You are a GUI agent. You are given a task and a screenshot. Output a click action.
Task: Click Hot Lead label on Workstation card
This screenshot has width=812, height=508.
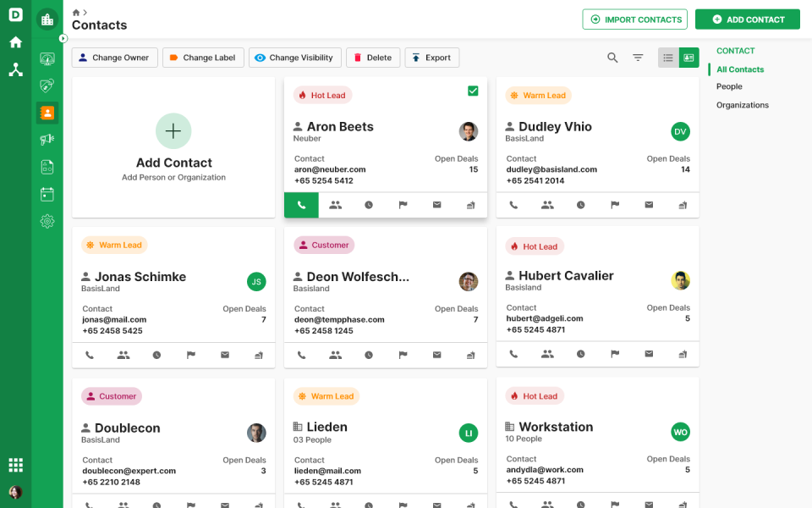pyautogui.click(x=535, y=396)
